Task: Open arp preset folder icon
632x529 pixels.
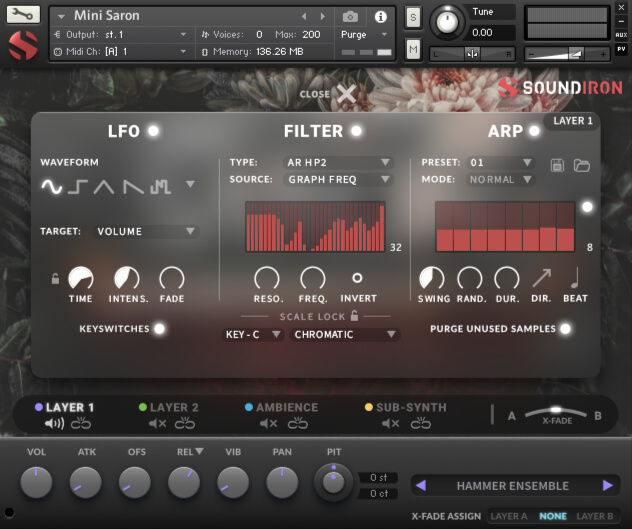Action: (x=581, y=164)
